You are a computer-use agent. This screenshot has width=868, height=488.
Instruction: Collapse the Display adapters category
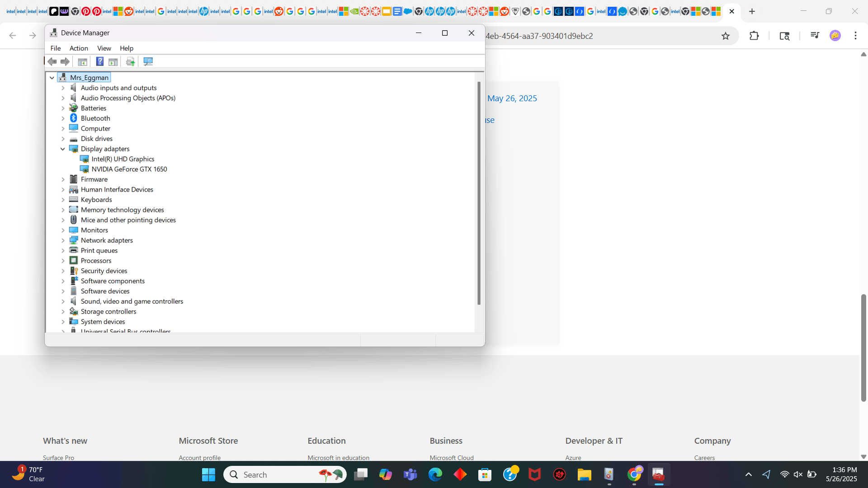pos(63,149)
